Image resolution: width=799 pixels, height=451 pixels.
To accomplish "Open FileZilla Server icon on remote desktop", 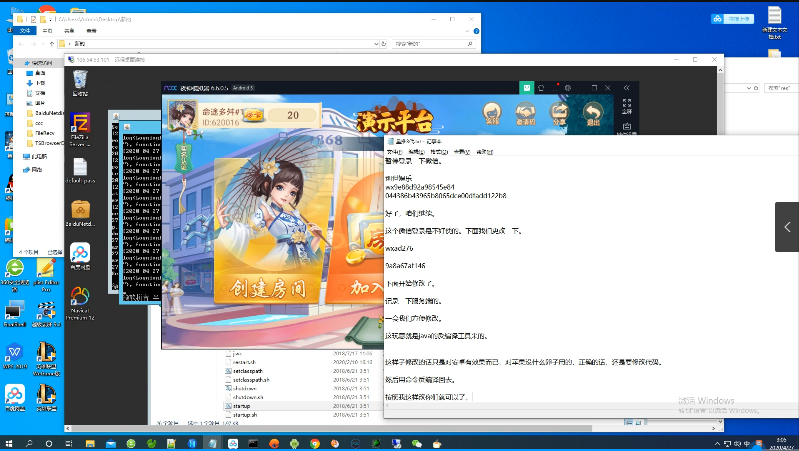I will (x=80, y=129).
